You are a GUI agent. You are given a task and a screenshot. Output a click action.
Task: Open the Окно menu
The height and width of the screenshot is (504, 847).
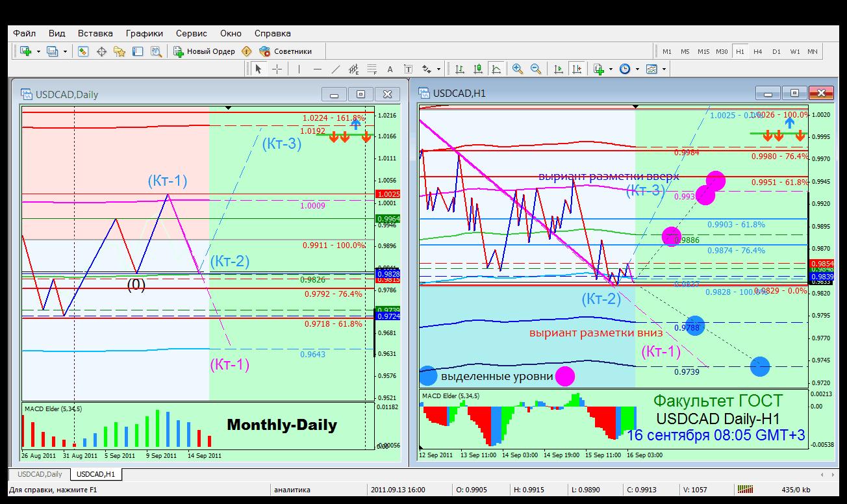tap(231, 33)
